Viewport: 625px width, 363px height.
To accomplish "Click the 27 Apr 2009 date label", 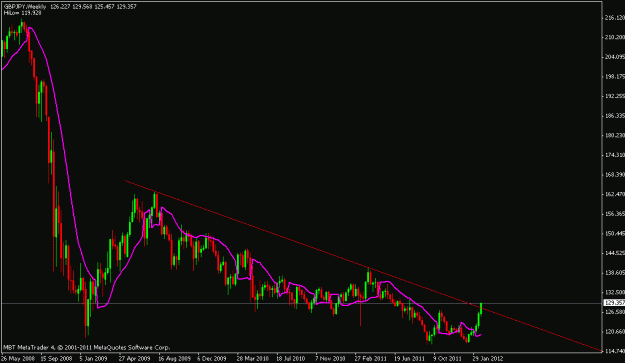I will click(134, 358).
